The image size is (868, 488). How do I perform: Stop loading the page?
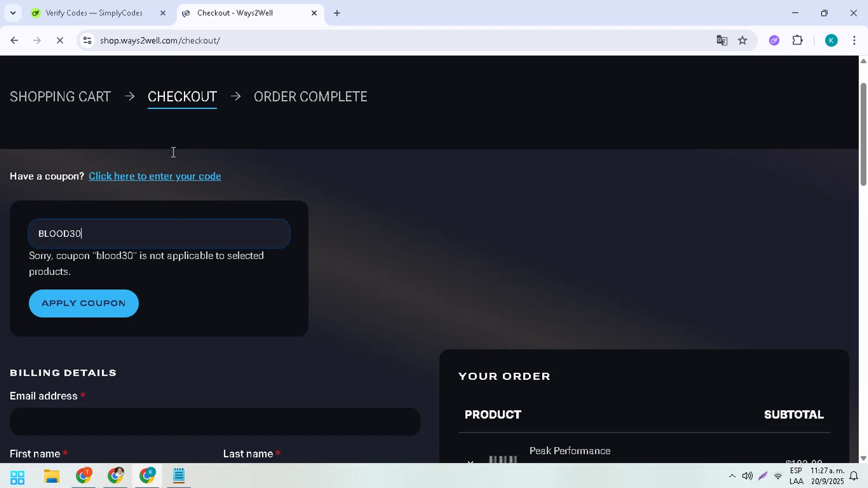[x=60, y=41]
